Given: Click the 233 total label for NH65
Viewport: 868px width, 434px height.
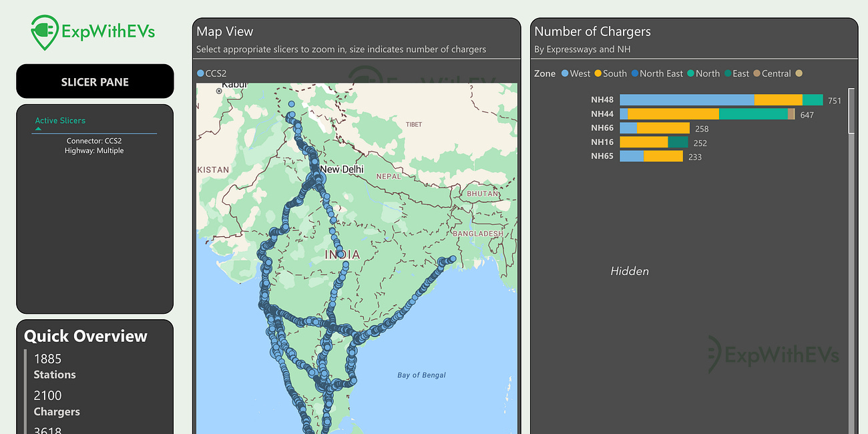Looking at the screenshot, I should [695, 157].
